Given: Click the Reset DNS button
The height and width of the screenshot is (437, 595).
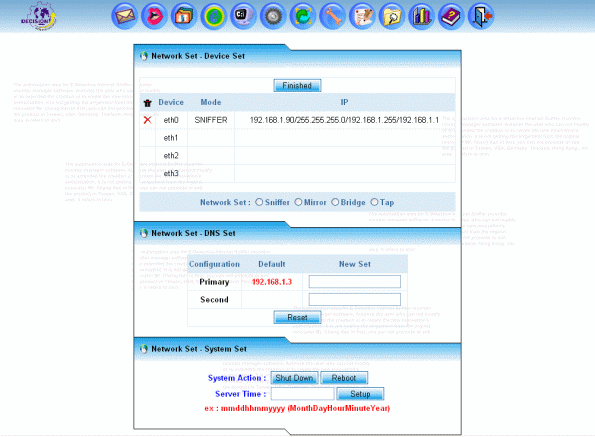Looking at the screenshot, I should [x=297, y=317].
